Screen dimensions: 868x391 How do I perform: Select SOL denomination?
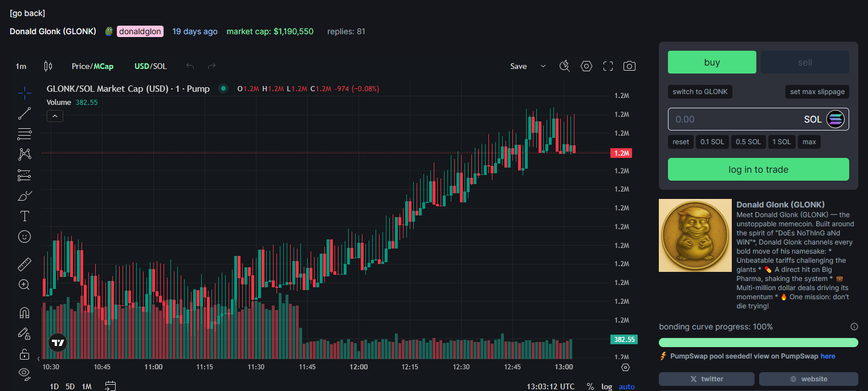click(160, 66)
